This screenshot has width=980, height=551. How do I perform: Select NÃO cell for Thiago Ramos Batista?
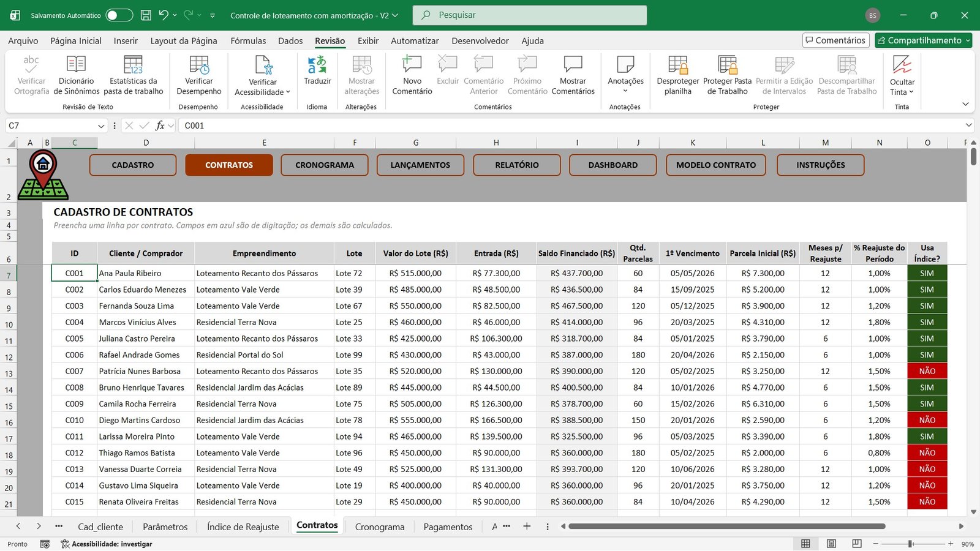(x=927, y=453)
